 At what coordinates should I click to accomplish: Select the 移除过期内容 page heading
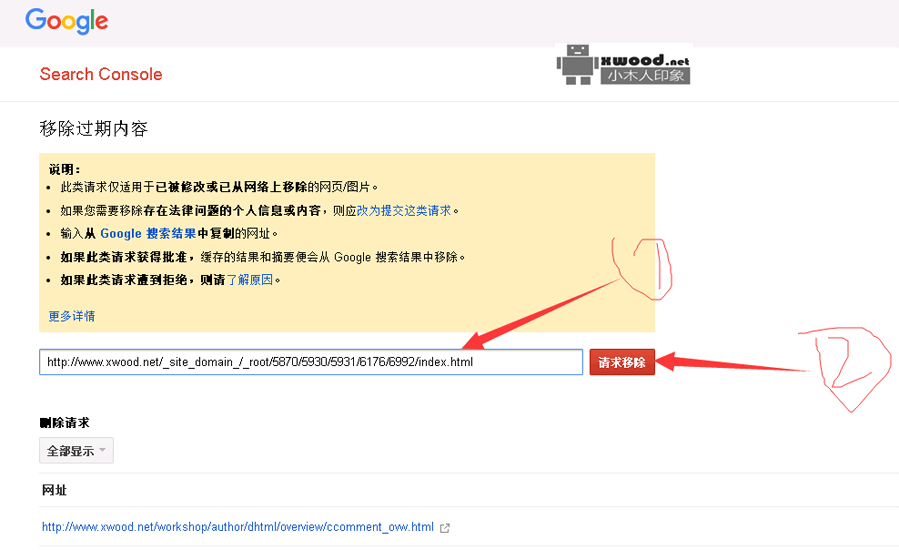pyautogui.click(x=93, y=128)
